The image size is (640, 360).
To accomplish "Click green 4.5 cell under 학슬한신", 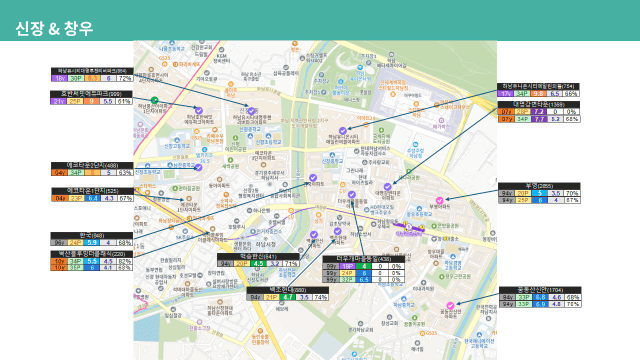I will [x=258, y=264].
